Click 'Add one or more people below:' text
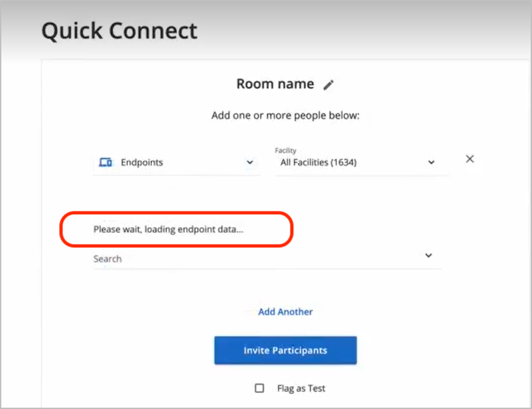Image resolution: width=532 pixels, height=409 pixels. point(285,115)
